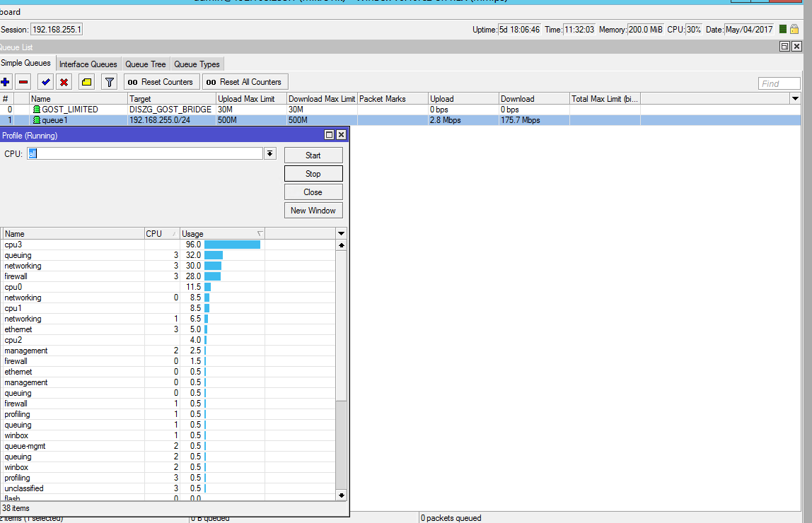Select the cpu0 profile row
This screenshot has width=812, height=523.
point(169,287)
